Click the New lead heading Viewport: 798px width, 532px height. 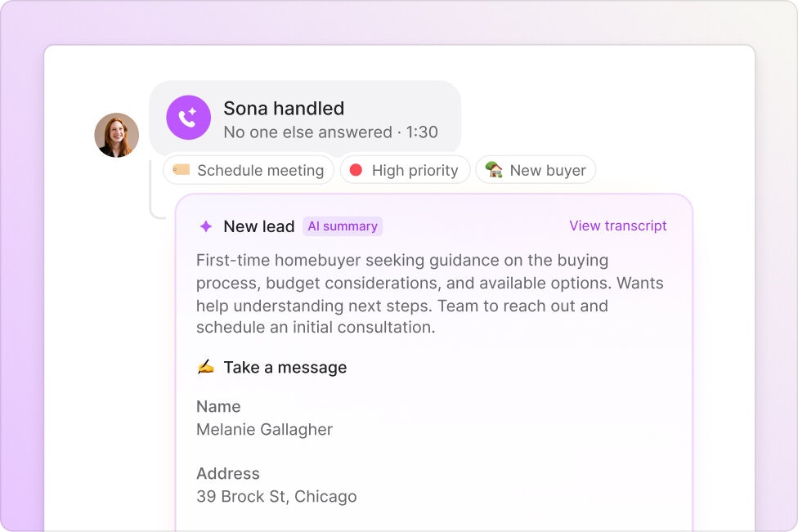pyautogui.click(x=259, y=226)
